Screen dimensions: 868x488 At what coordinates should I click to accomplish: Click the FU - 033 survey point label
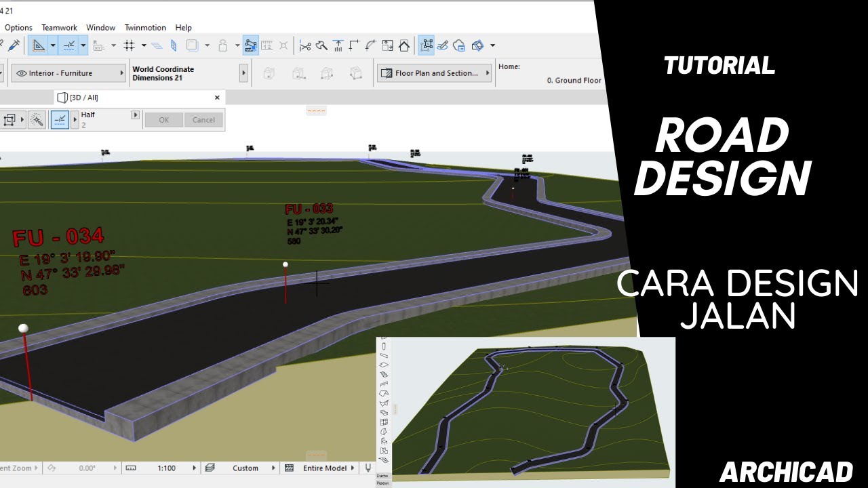(x=309, y=209)
